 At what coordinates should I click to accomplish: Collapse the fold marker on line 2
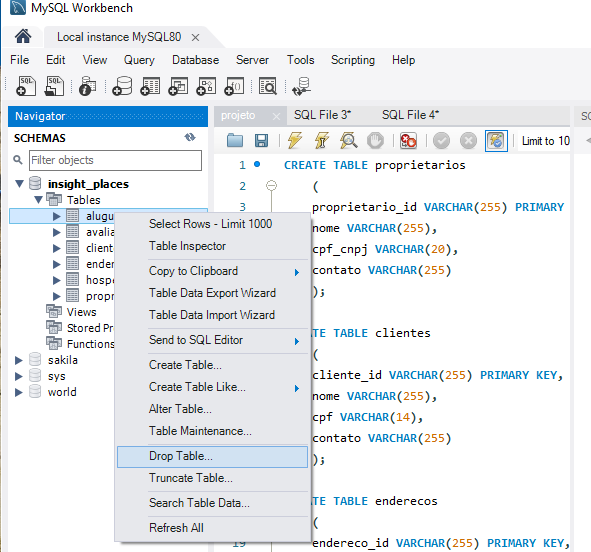[271, 185]
